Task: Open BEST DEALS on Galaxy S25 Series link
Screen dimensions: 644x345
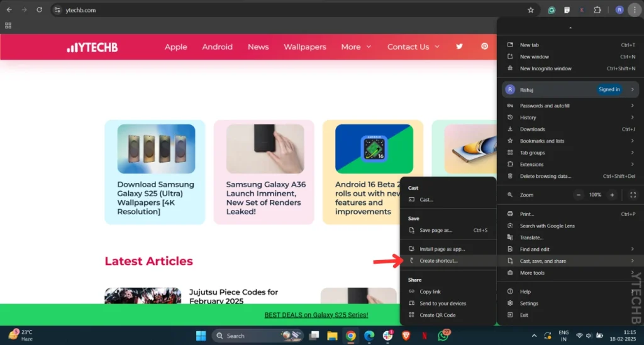Action: point(316,315)
